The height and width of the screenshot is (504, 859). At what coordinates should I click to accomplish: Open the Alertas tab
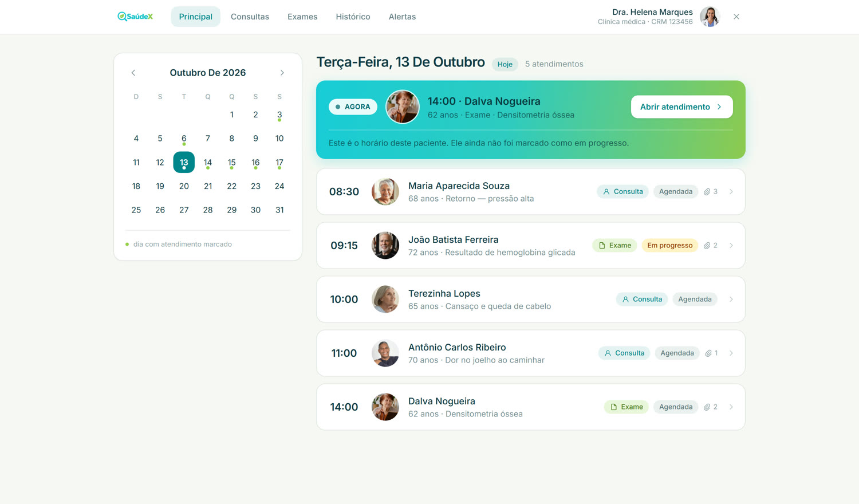coord(402,17)
